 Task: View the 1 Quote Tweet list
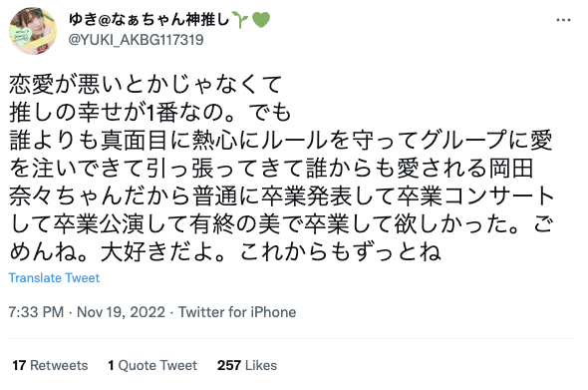pos(152,365)
